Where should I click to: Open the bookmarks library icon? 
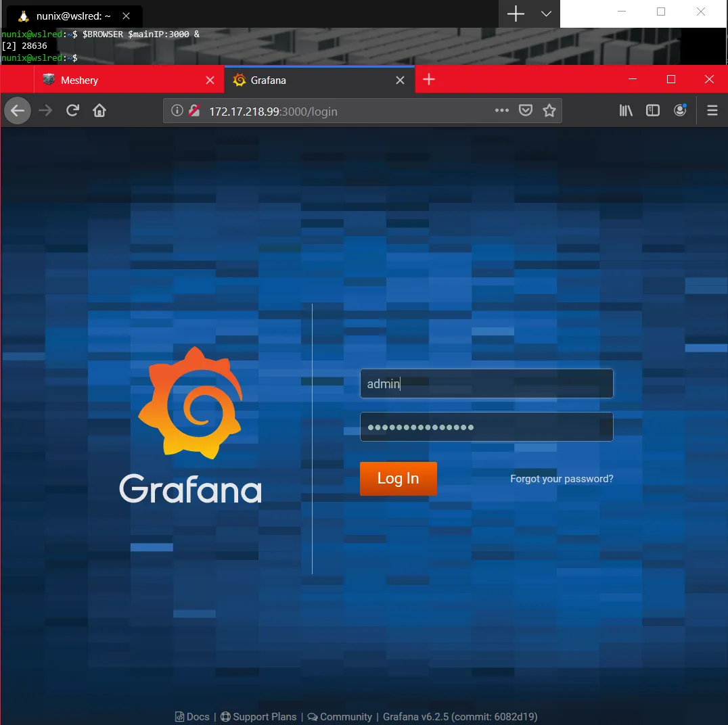[x=625, y=110]
